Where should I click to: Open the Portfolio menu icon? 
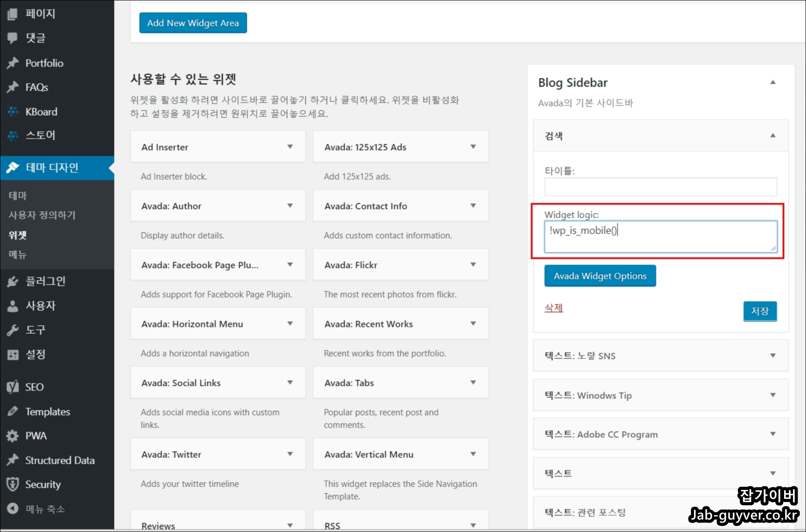13,63
